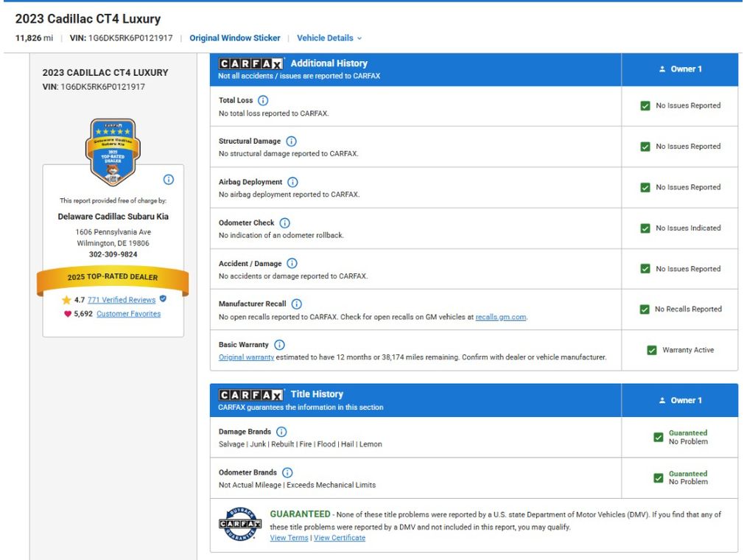The height and width of the screenshot is (560, 747).
Task: Open the View Certificate link
Action: (339, 538)
